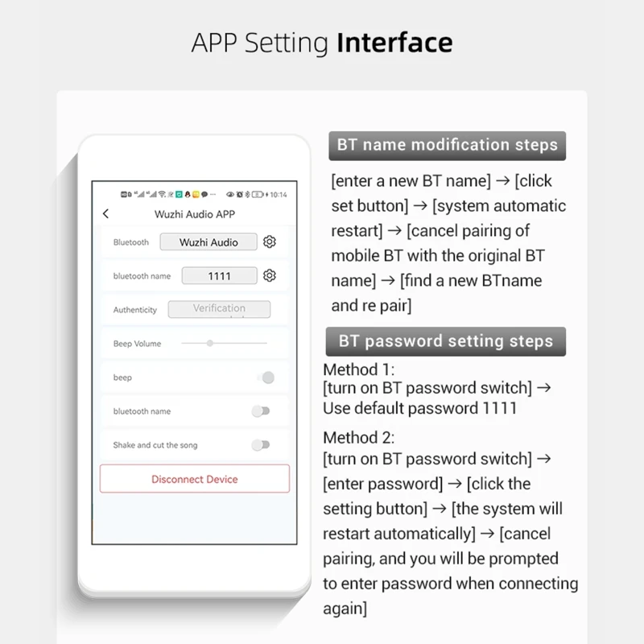
Task: Tap the battery icon in the status bar
Action: (257, 194)
